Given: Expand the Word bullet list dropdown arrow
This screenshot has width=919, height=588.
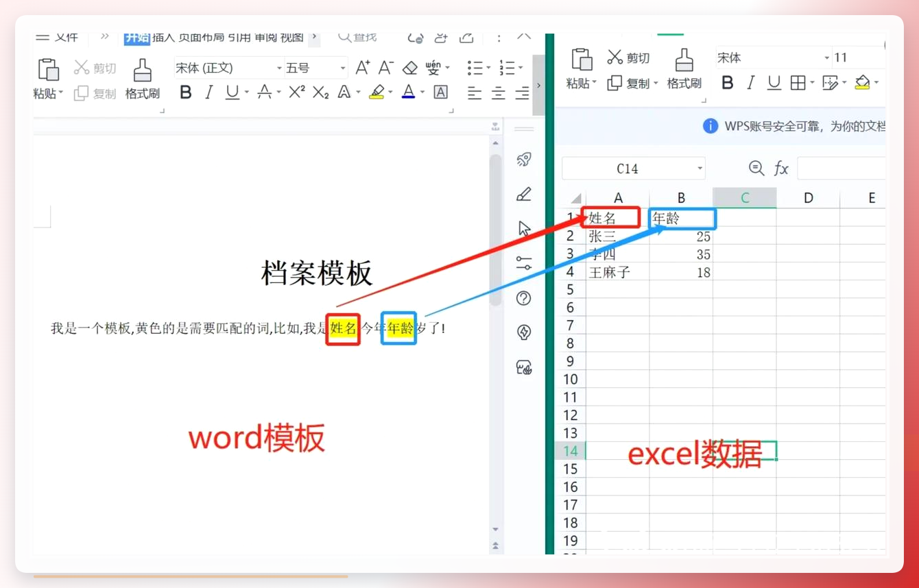Looking at the screenshot, I should pyautogui.click(x=488, y=68).
